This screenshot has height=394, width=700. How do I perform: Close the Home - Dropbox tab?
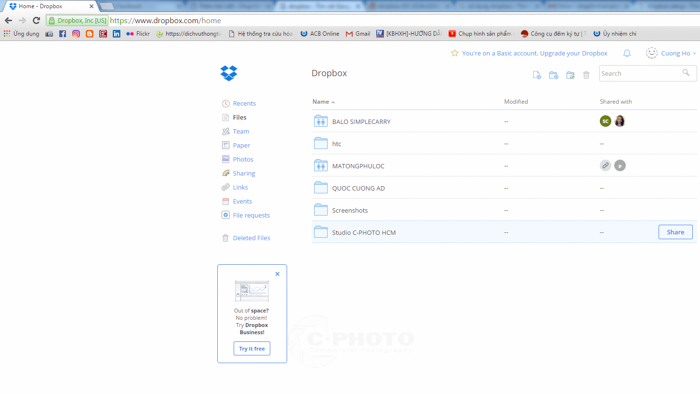(x=92, y=6)
